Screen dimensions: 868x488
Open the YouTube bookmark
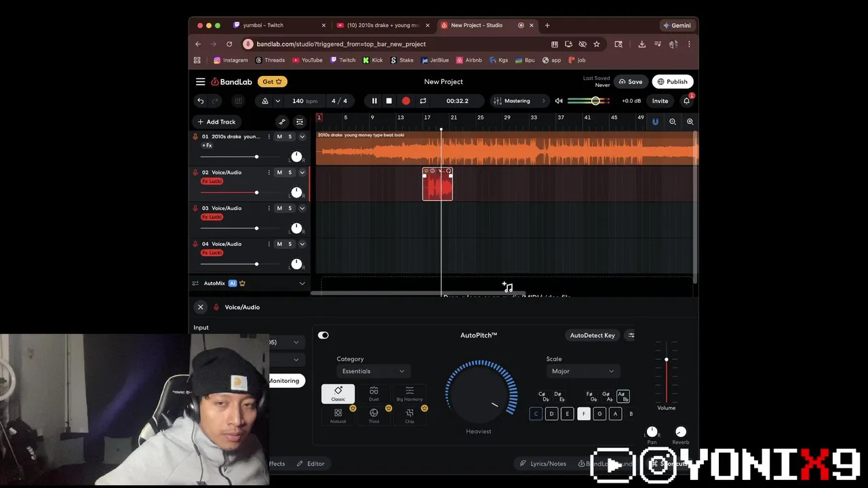(x=307, y=60)
